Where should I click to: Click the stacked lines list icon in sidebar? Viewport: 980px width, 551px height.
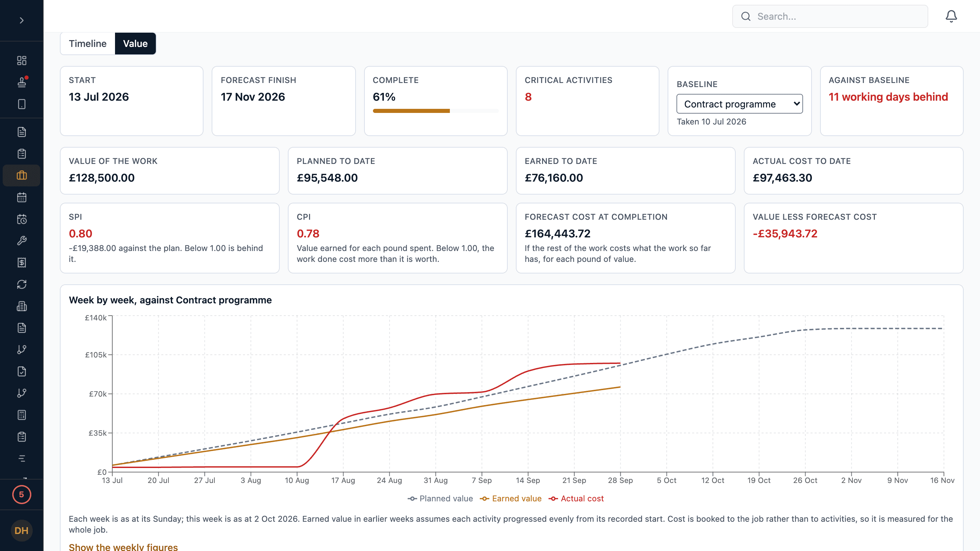pos(22,458)
